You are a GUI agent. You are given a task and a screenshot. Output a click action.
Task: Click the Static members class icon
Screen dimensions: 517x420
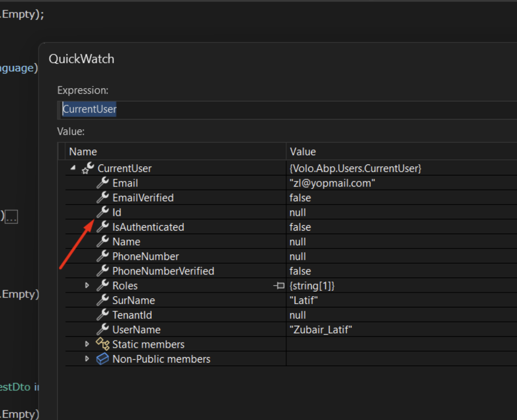[x=103, y=344]
